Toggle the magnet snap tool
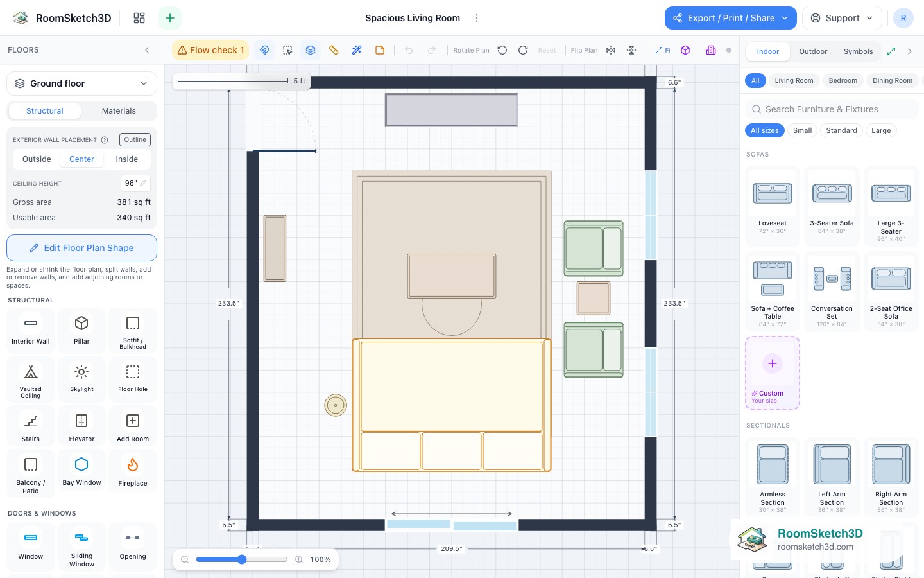This screenshot has height=578, width=924. (x=264, y=50)
